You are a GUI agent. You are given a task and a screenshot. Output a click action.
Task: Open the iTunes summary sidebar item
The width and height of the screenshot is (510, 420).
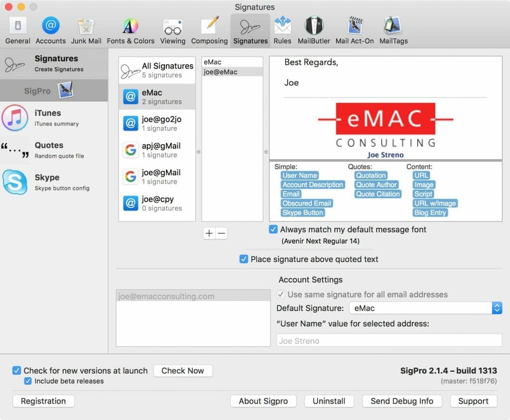point(54,117)
